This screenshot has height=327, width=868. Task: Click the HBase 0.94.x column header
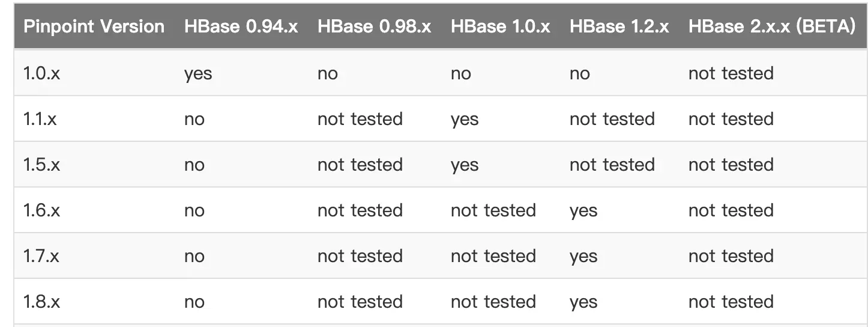click(x=241, y=26)
